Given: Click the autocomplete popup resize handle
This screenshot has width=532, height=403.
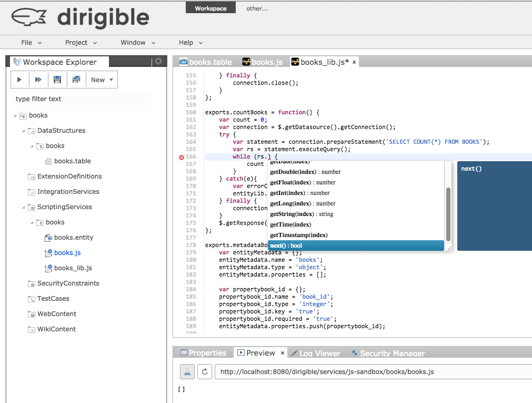Looking at the screenshot, I should coord(449,248).
